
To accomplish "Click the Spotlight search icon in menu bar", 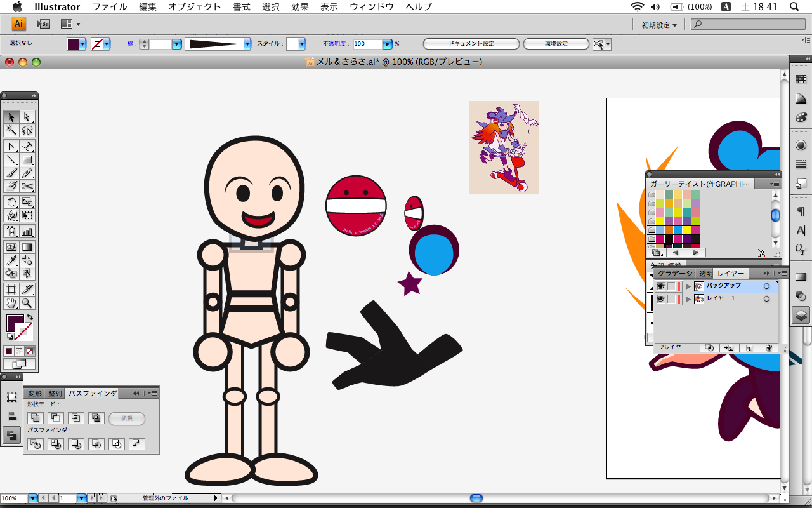I will [794, 7].
